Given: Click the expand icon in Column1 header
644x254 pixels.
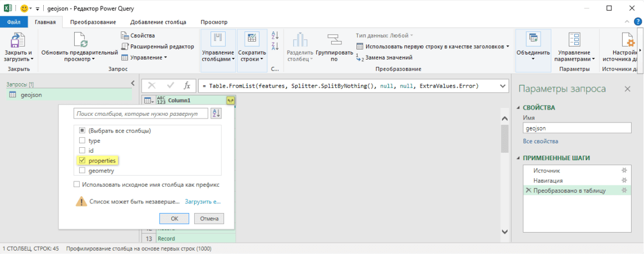Looking at the screenshot, I should (230, 100).
